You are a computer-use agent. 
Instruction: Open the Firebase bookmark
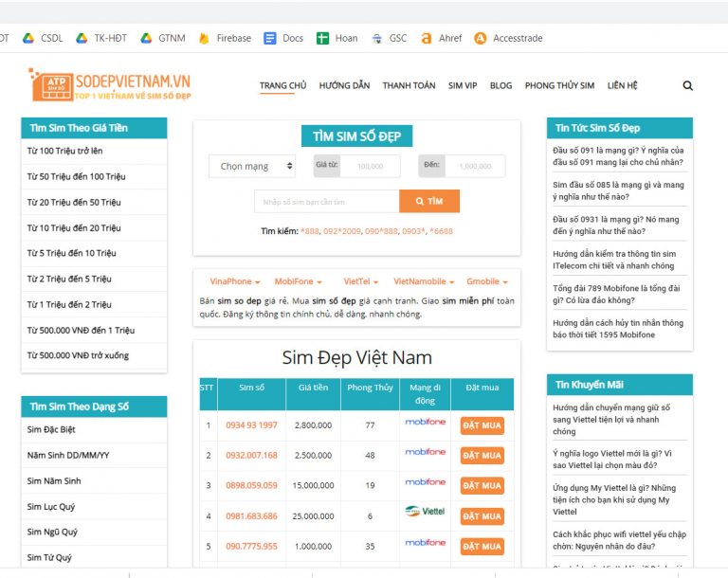[225, 38]
